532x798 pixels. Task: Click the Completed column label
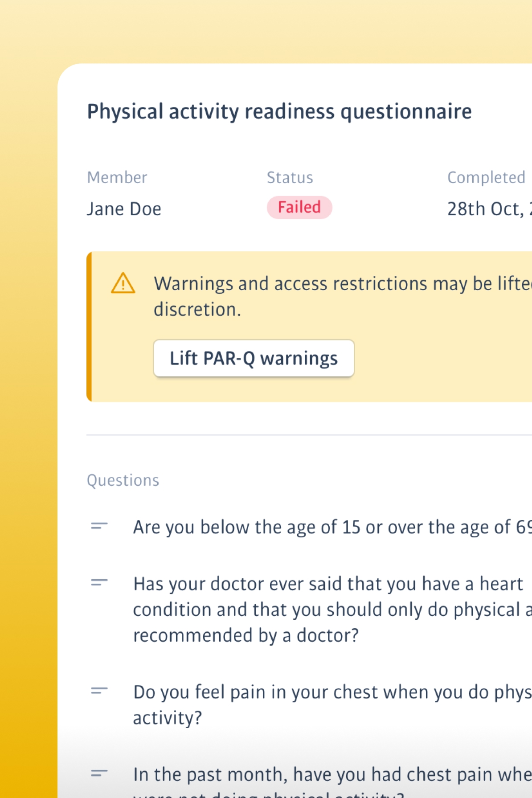(487, 177)
